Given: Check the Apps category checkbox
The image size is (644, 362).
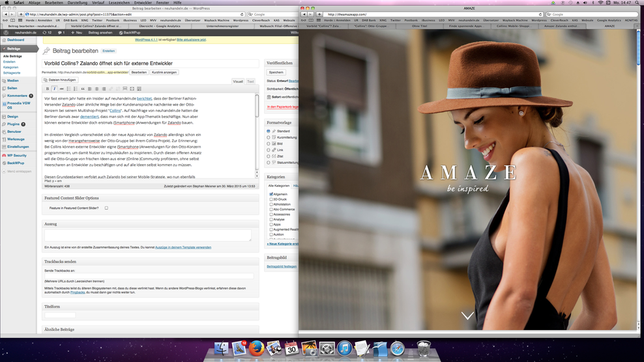Looking at the screenshot, I should 271,225.
